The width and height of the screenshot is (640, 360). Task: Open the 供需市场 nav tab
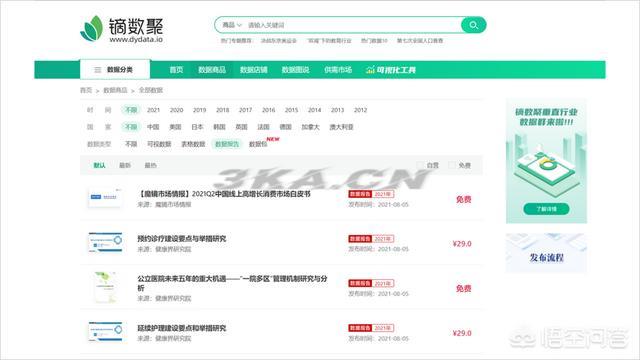click(338, 70)
